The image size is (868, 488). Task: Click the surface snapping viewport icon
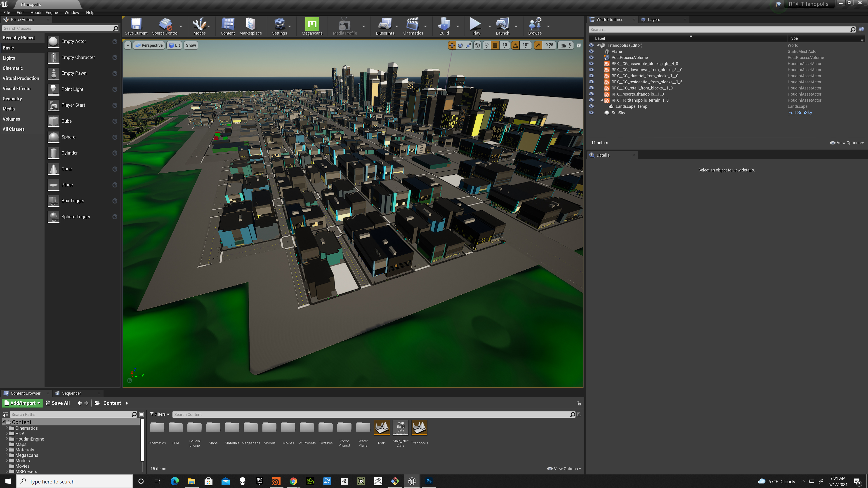(x=487, y=45)
